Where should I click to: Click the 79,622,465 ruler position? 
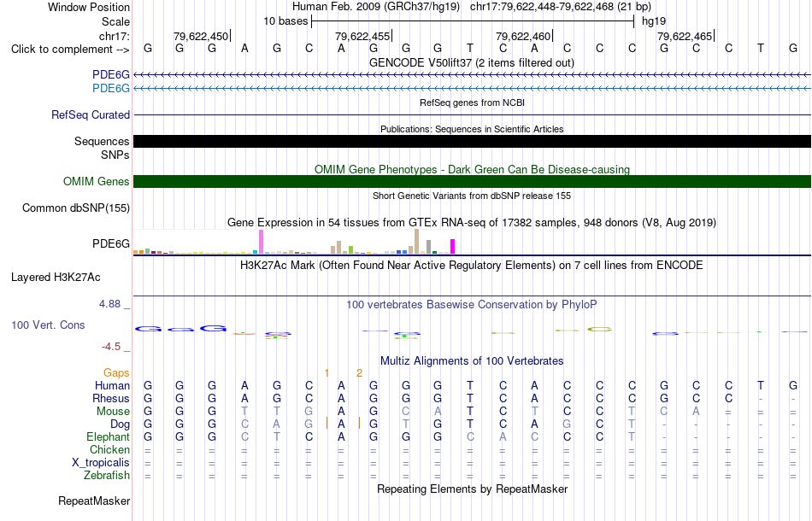coord(685,36)
